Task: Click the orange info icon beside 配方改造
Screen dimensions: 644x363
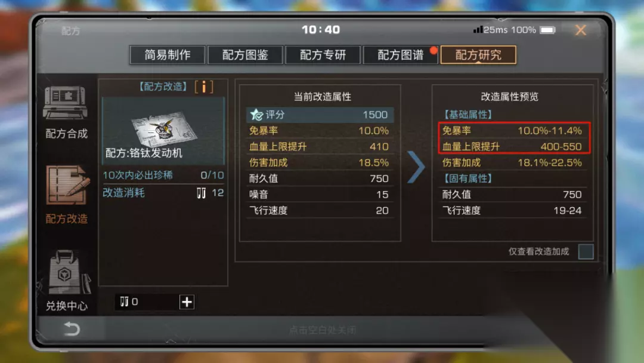Action: 204,87
